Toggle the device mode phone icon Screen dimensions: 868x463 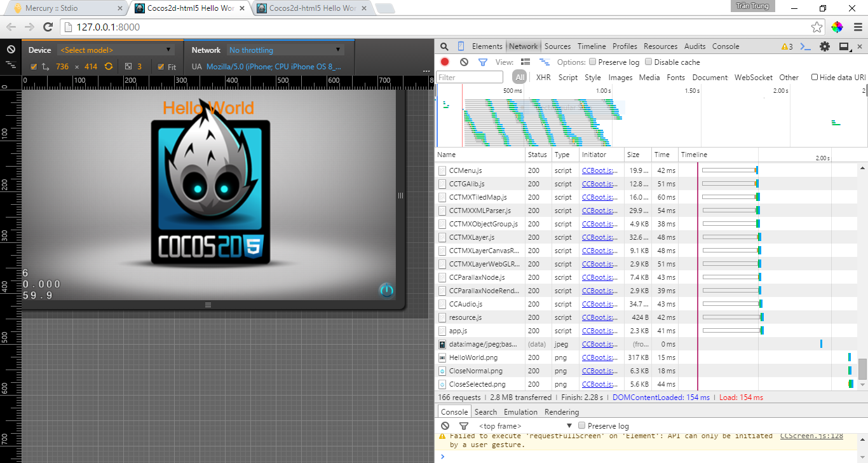click(461, 46)
